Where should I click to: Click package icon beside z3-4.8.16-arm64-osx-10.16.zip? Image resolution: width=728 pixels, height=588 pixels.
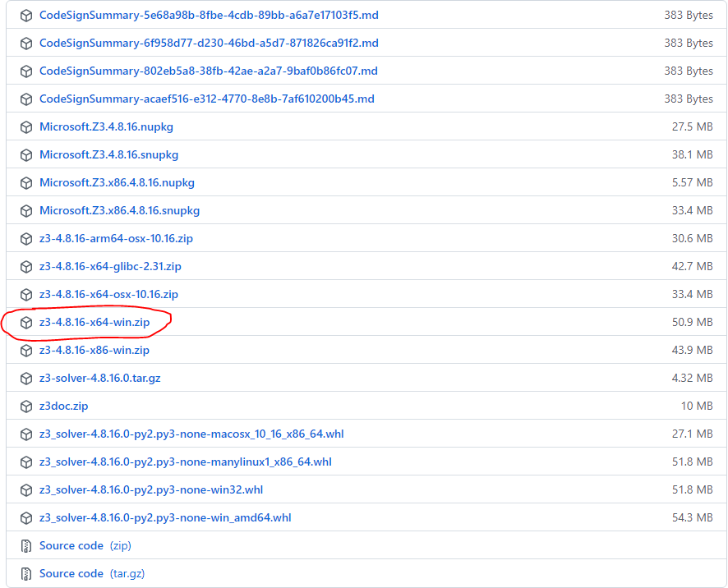(26, 238)
